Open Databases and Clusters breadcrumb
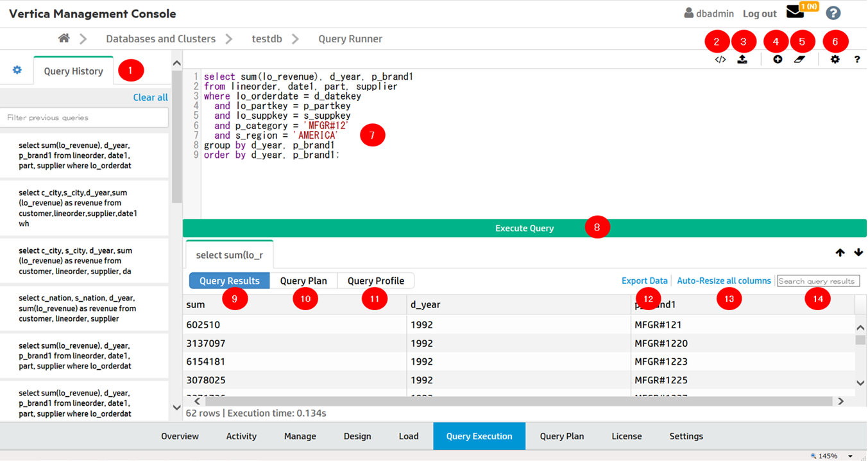 [x=160, y=39]
